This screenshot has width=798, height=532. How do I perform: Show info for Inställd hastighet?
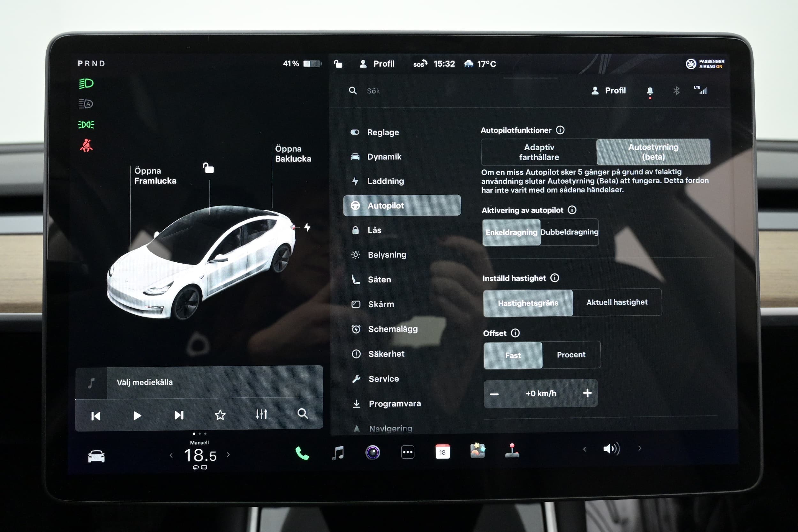point(555,278)
